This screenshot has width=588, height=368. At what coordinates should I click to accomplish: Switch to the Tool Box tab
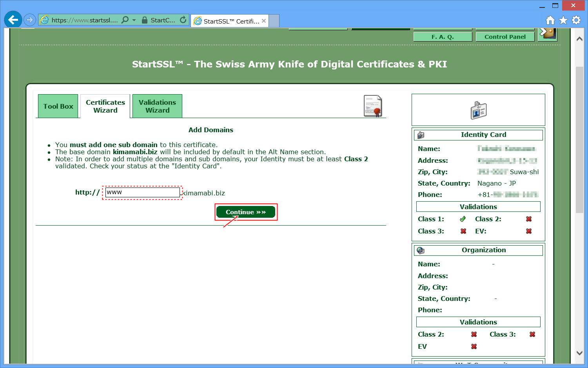(58, 106)
